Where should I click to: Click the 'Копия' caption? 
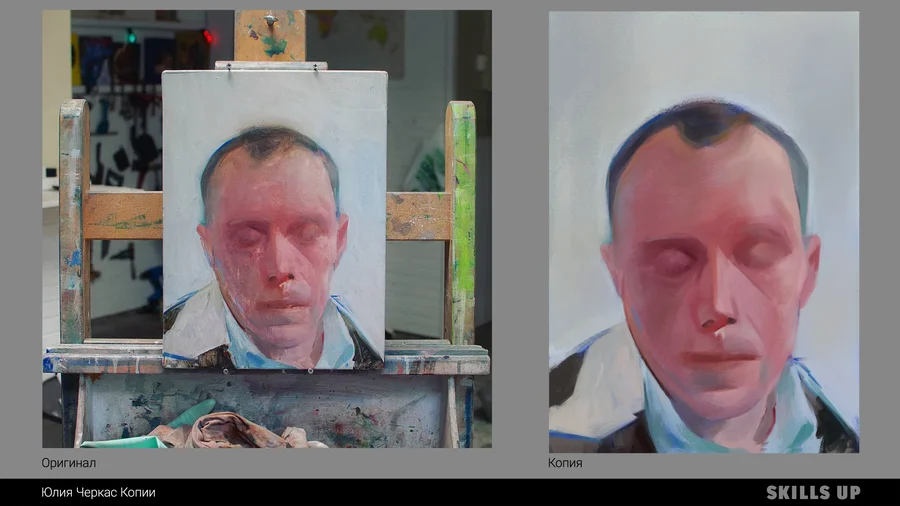tap(565, 463)
